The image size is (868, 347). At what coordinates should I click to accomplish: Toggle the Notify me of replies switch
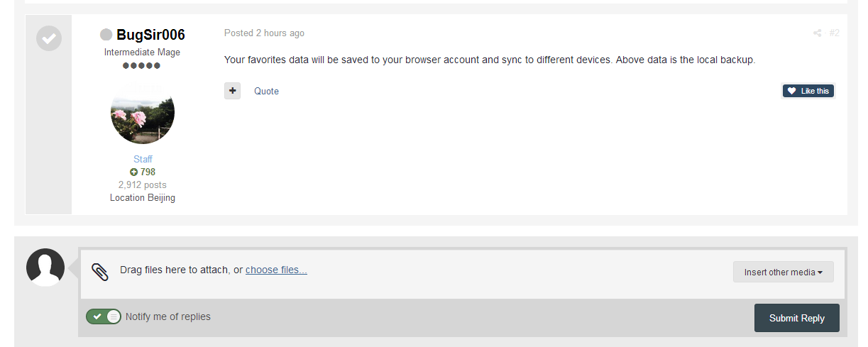click(104, 316)
